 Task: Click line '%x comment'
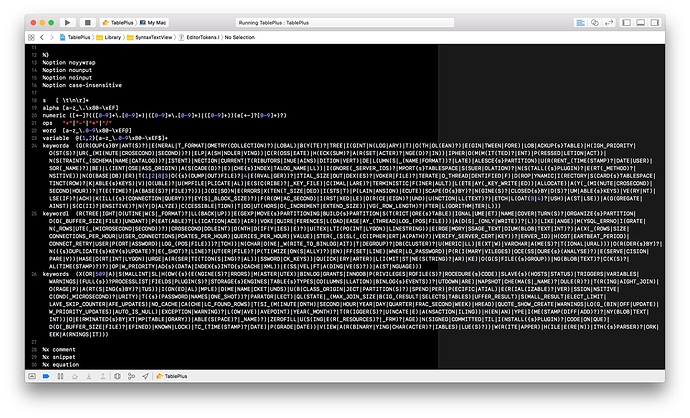coord(59,349)
